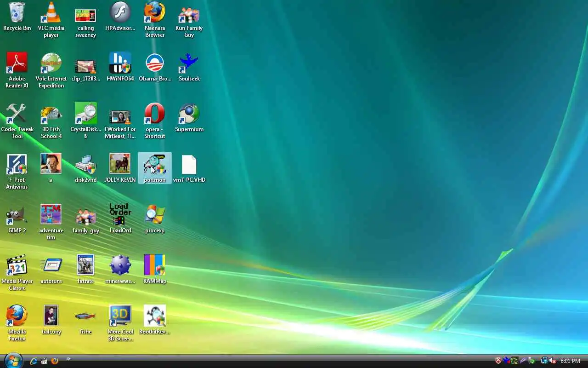Image resolution: width=588 pixels, height=368 pixels.
Task: Select the balcony image file
Action: (51, 320)
